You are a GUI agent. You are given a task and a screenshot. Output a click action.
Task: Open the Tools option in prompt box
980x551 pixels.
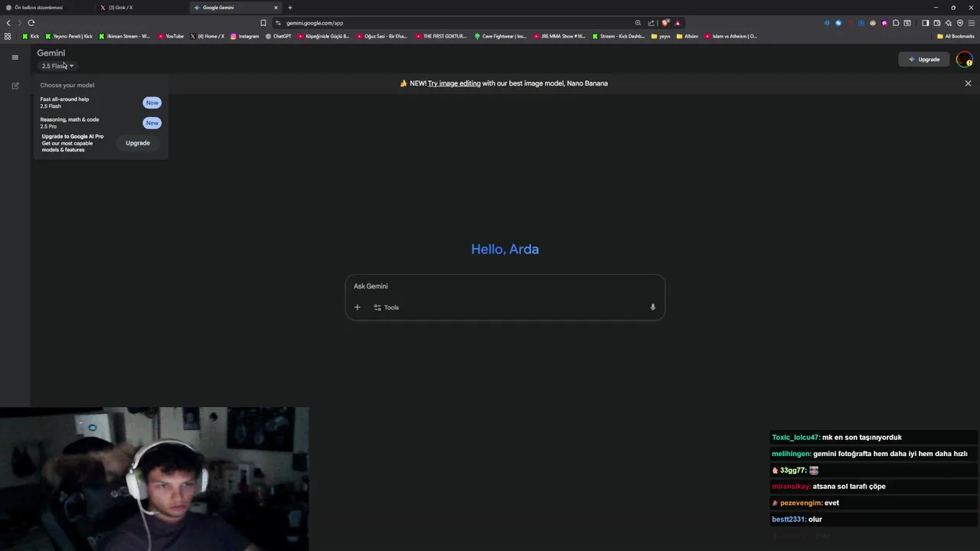point(386,308)
